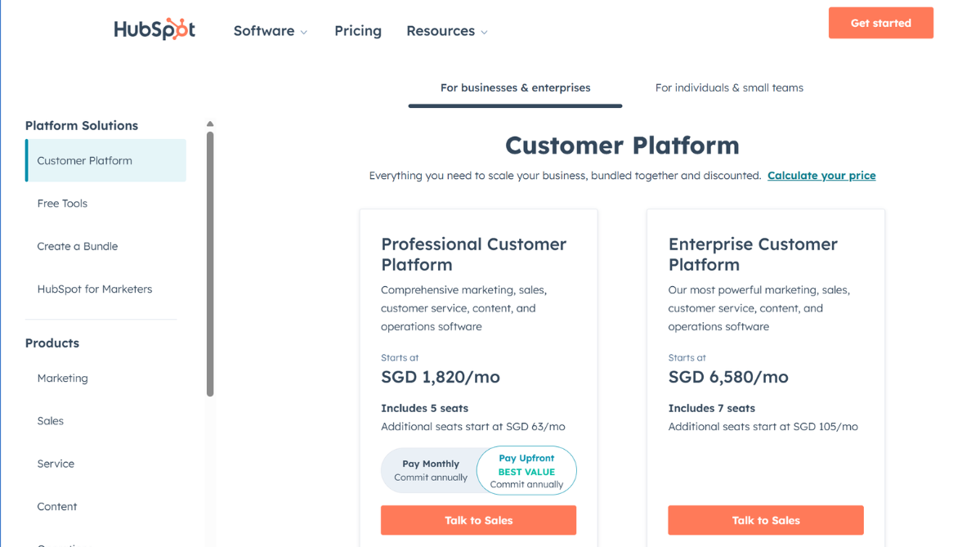The image size is (980, 547).
Task: Switch to For individuals & small teams tab
Action: point(729,88)
